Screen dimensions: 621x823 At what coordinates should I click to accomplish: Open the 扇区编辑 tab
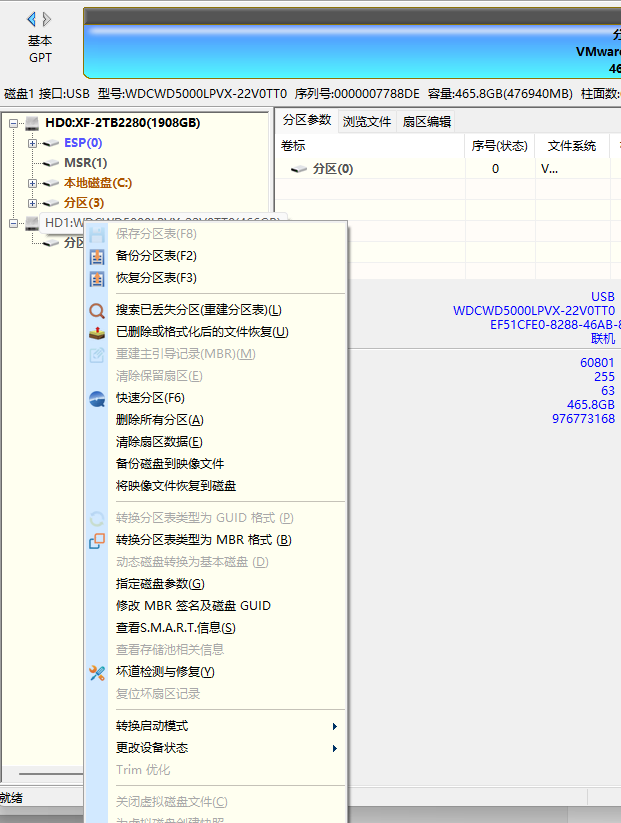tap(426, 122)
